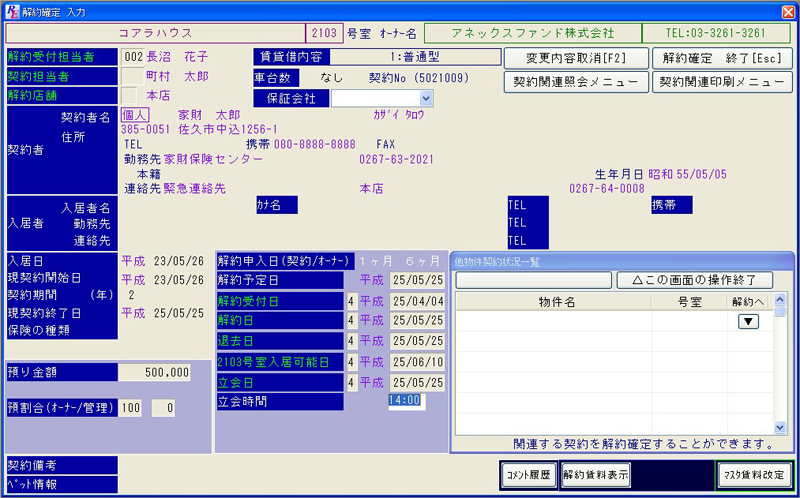The height and width of the screenshot is (498, 800).
Task: Close the 解約確定 入力 window
Action: [787, 10]
